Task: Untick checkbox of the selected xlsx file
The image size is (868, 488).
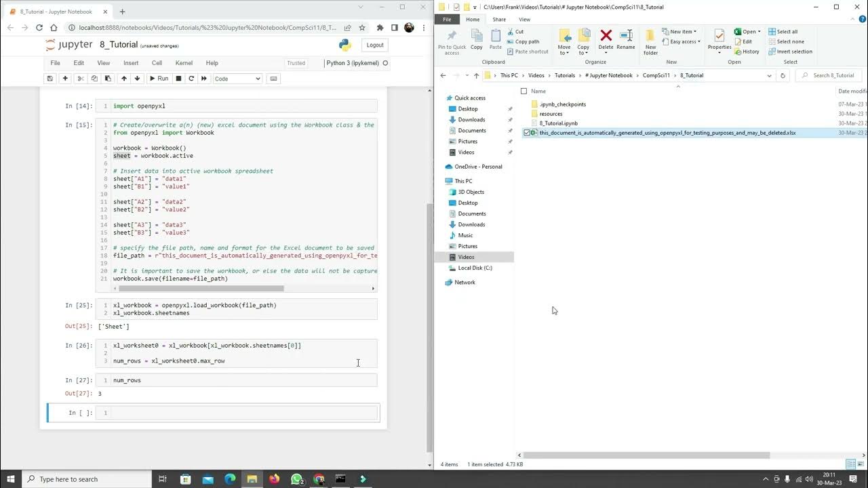Action: point(526,133)
